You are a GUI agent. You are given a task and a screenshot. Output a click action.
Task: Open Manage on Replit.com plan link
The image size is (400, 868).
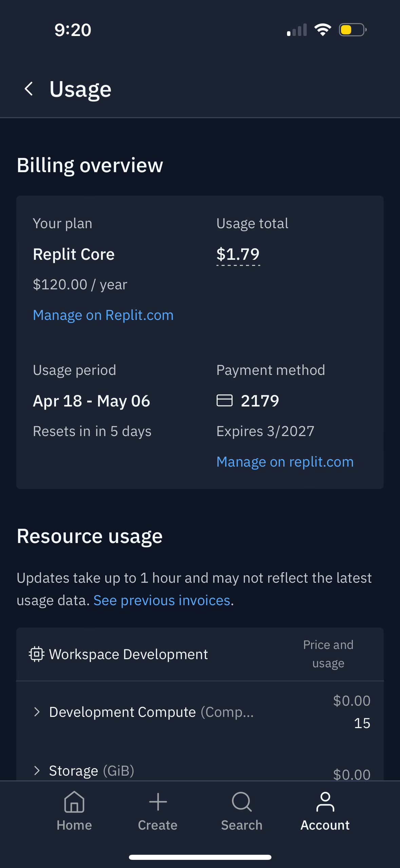pyautogui.click(x=103, y=315)
